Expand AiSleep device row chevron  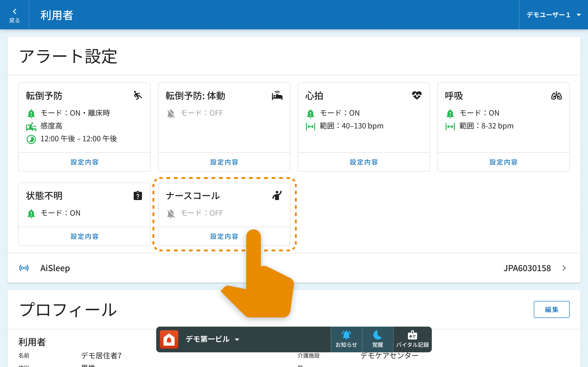click(x=564, y=268)
